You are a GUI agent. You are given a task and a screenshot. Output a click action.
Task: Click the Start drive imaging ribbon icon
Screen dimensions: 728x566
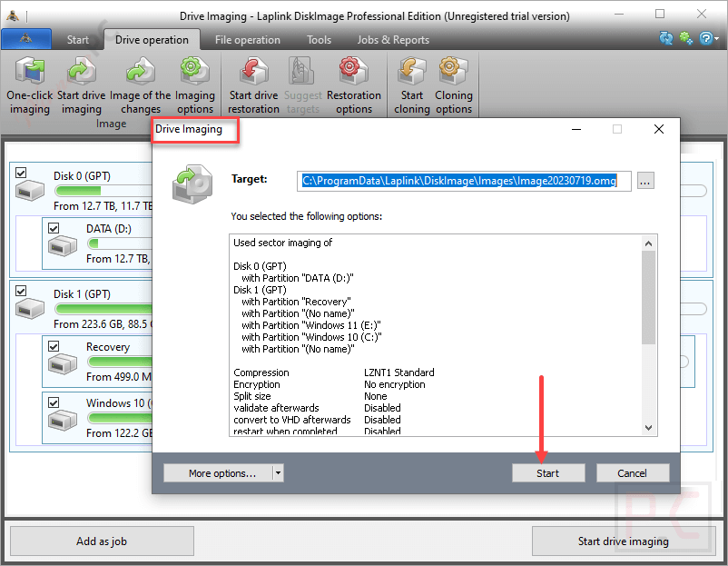pos(82,71)
